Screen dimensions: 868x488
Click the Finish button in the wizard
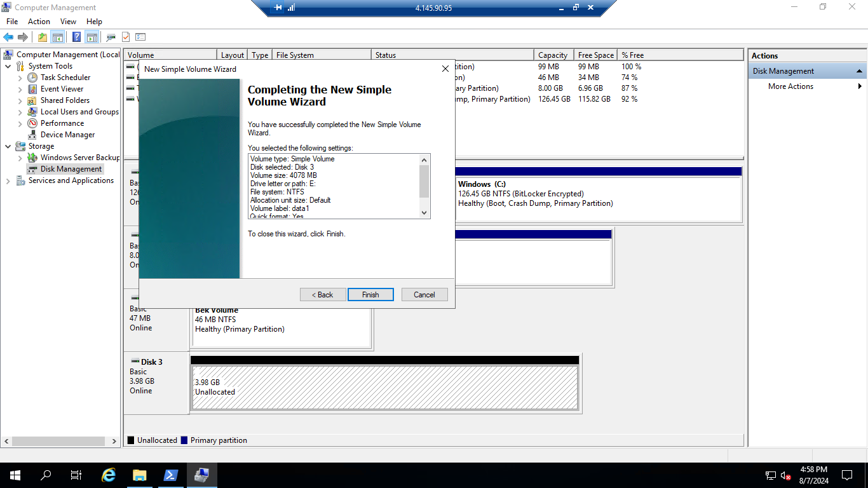pos(370,295)
